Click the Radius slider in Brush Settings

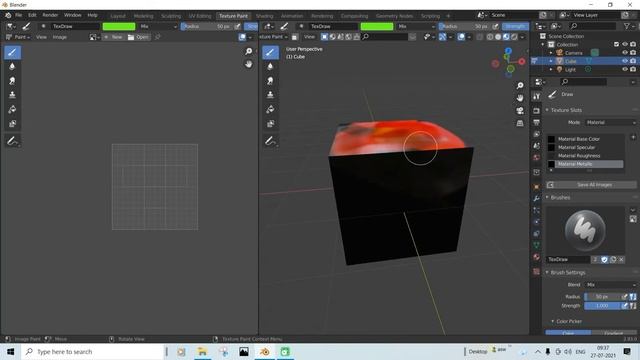pos(602,297)
